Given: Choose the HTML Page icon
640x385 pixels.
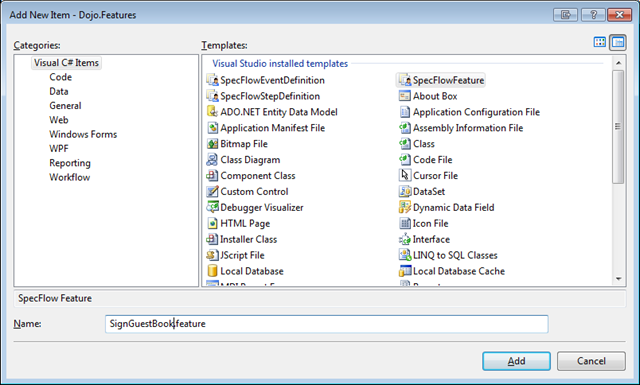Looking at the screenshot, I should [x=213, y=223].
